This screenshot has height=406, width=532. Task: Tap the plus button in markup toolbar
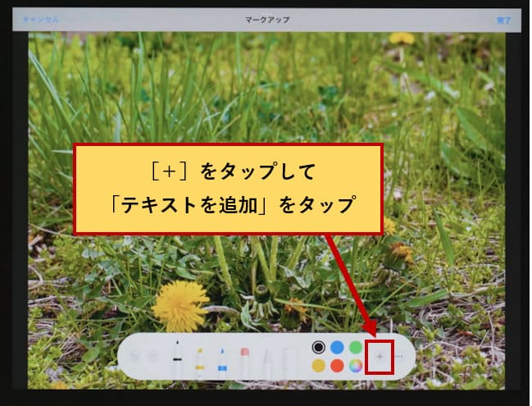(380, 357)
